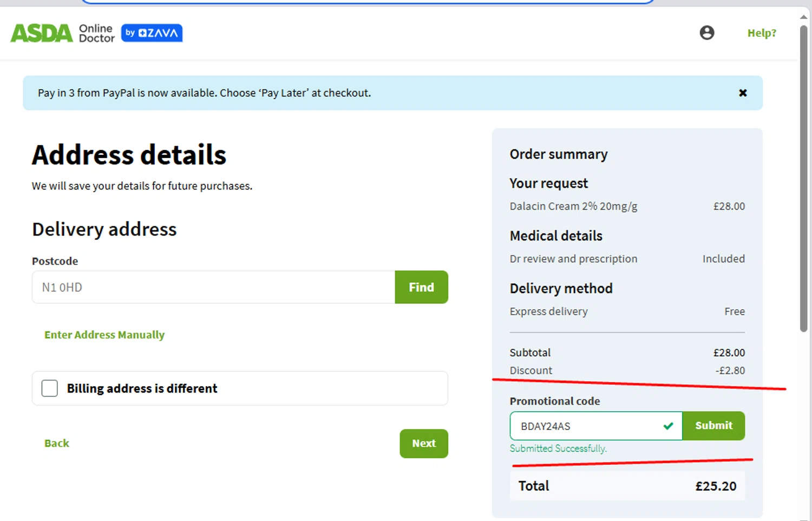The height and width of the screenshot is (521, 812).
Task: Click the scrollbar up arrow
Action: (x=804, y=17)
